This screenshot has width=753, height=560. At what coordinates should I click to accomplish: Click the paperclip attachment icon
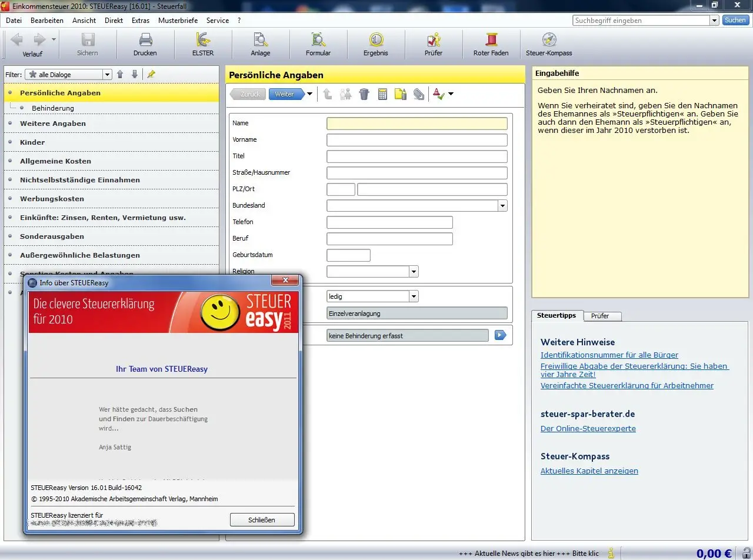[x=418, y=94]
